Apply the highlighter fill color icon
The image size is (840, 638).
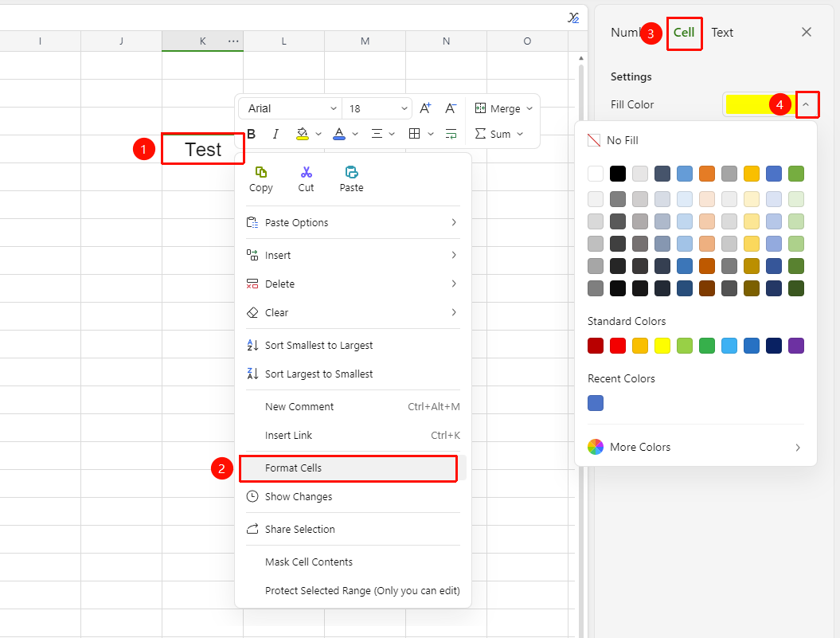point(302,134)
